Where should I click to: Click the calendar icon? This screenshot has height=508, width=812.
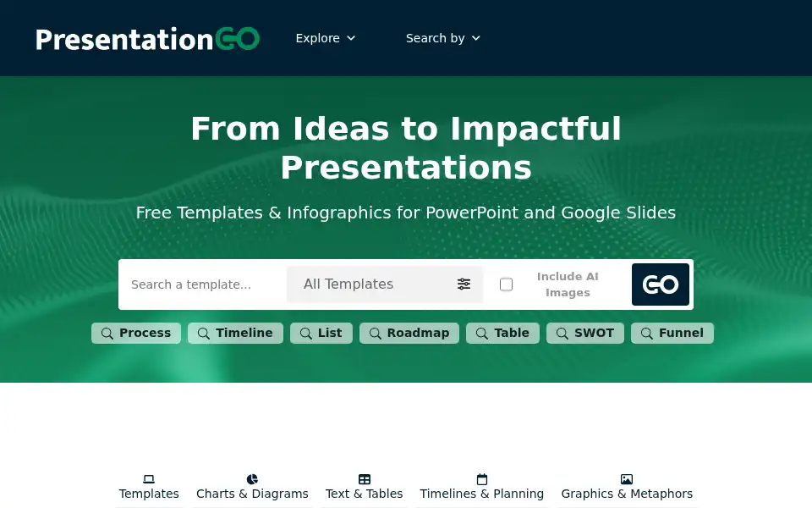pyautogui.click(x=482, y=479)
